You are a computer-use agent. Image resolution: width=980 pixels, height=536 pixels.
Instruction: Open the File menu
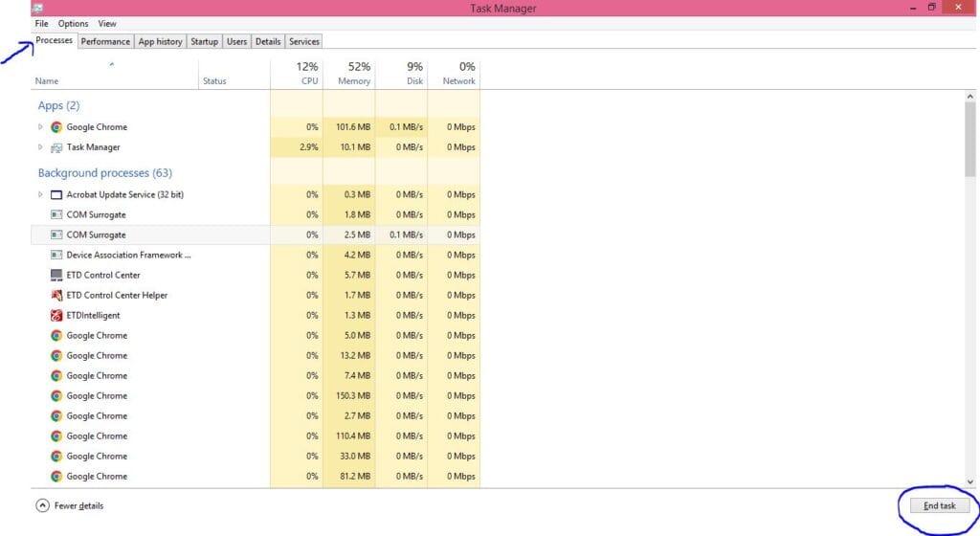pos(41,24)
